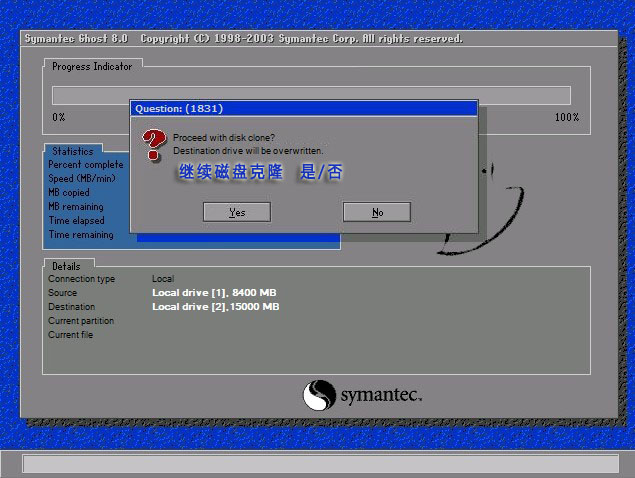The height and width of the screenshot is (478, 635).
Task: Click the blue Chinese clone prompt text
Action: point(260,172)
